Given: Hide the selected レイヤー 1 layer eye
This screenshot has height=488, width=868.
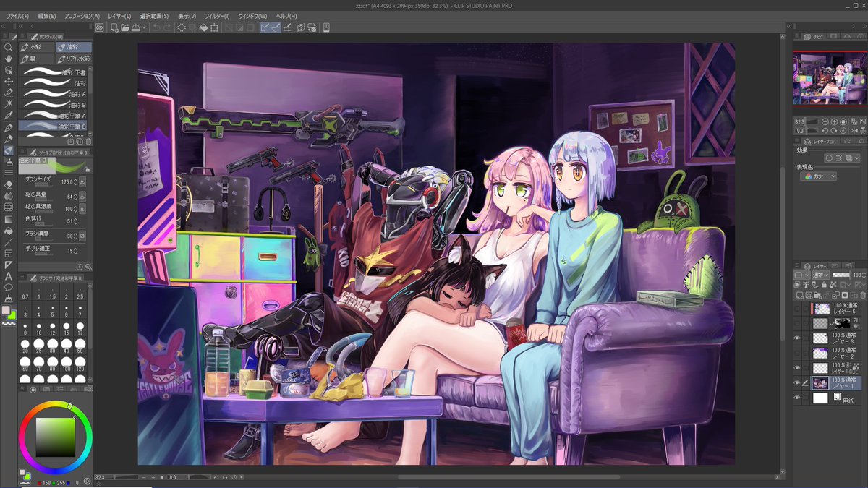Looking at the screenshot, I should pos(797,383).
